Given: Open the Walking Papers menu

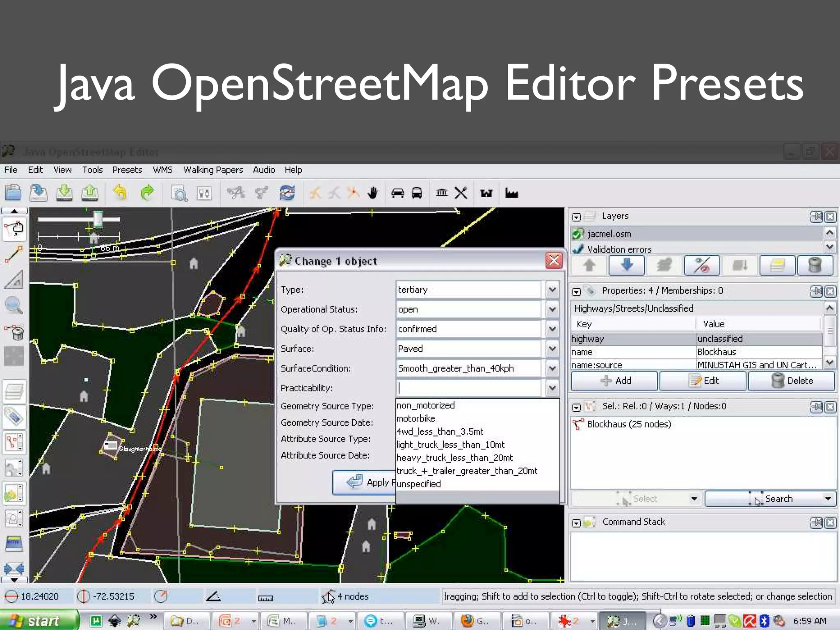Looking at the screenshot, I should (x=213, y=170).
